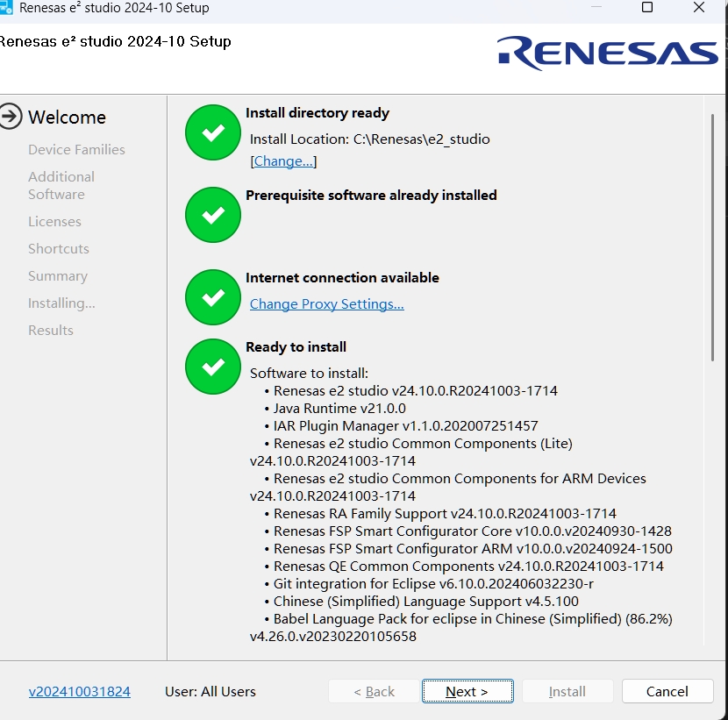Click the Internet connection available checkmark icon
This screenshot has width=728, height=720.
point(213,297)
